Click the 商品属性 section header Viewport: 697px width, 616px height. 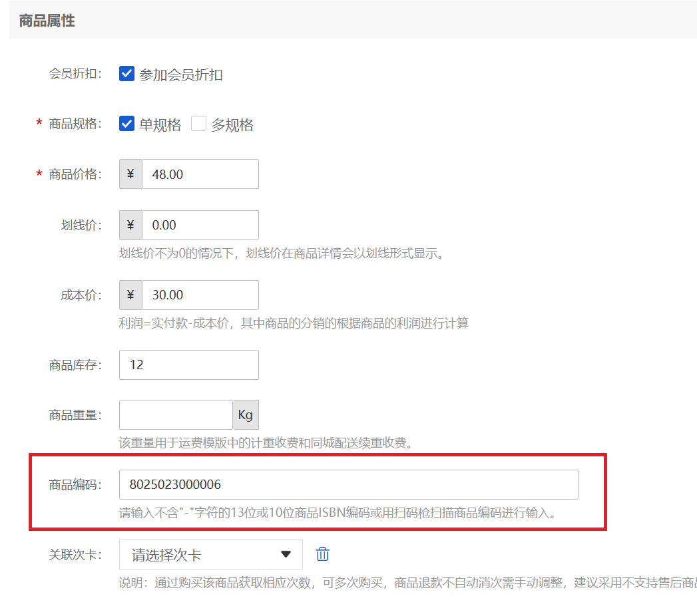point(47,21)
